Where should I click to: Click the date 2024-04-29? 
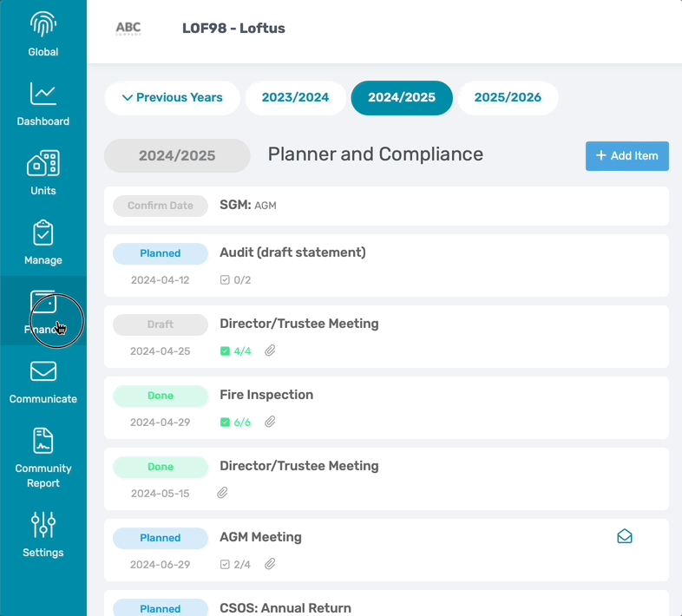pyautogui.click(x=160, y=423)
